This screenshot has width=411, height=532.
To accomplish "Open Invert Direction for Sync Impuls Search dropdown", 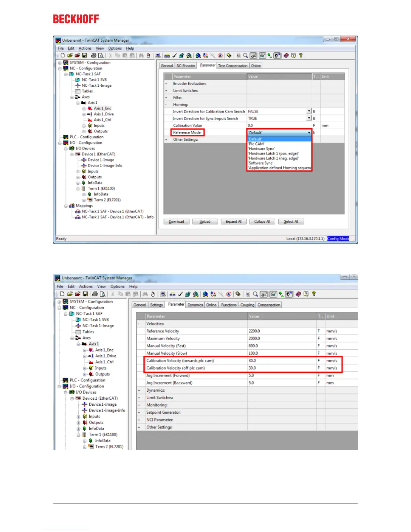I will click(309, 118).
